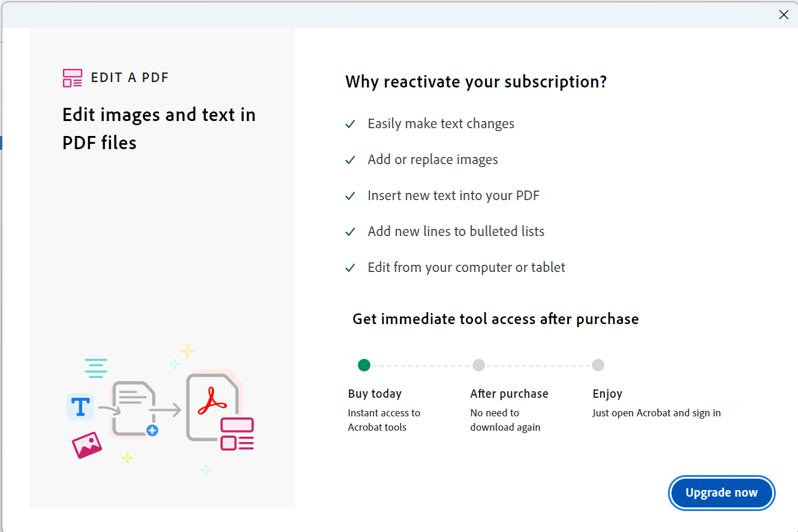The image size is (798, 532).
Task: Click the Why reactivate your subscription heading
Action: tap(476, 81)
